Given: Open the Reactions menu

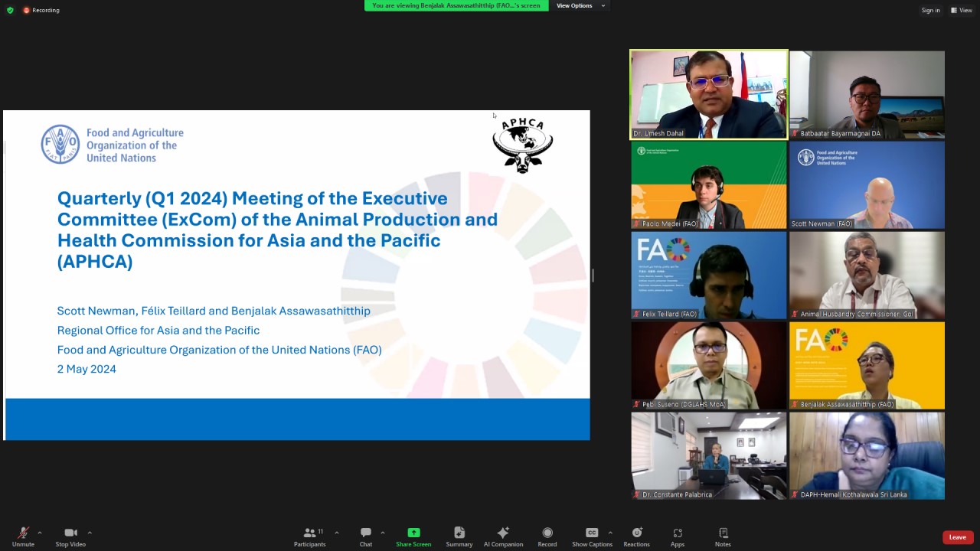Looking at the screenshot, I should click(636, 536).
